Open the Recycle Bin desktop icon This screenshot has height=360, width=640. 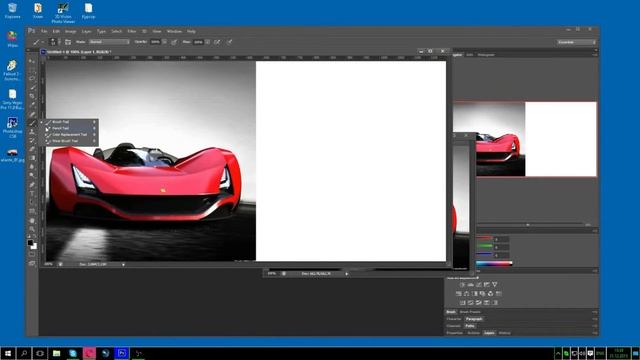[12, 11]
